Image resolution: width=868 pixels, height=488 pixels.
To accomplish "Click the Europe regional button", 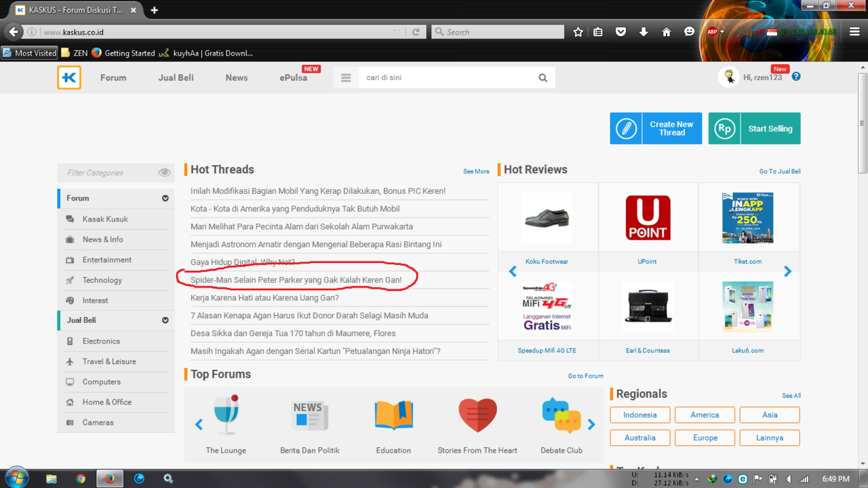I will pyautogui.click(x=705, y=438).
